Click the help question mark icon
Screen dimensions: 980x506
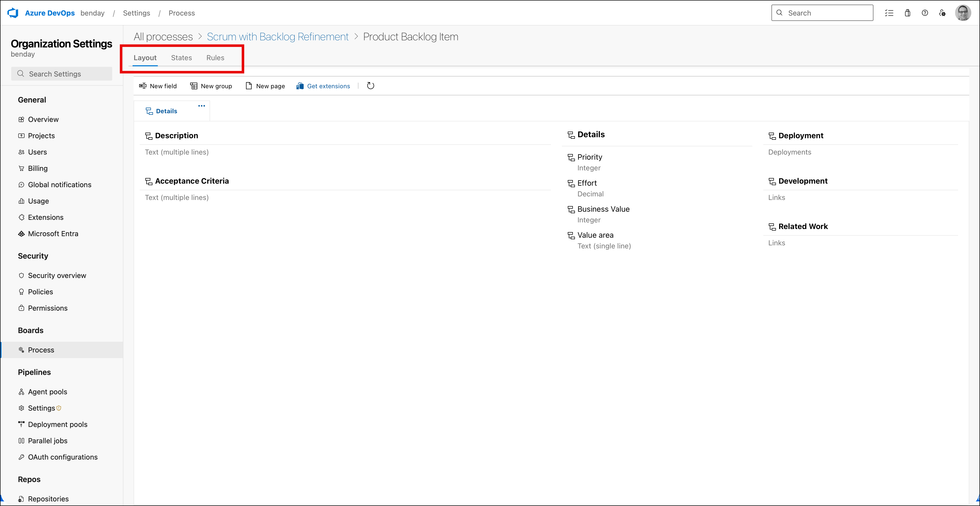(x=925, y=12)
